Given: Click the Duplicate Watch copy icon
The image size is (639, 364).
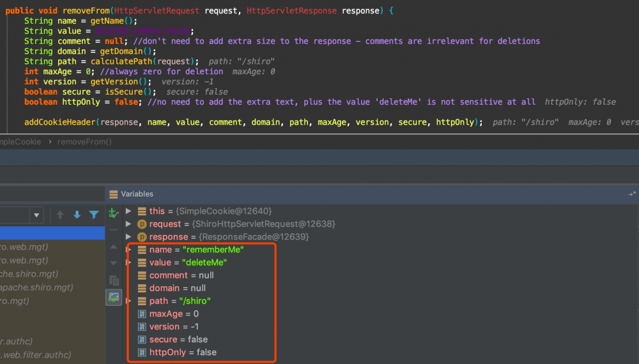Looking at the screenshot, I should [114, 280].
